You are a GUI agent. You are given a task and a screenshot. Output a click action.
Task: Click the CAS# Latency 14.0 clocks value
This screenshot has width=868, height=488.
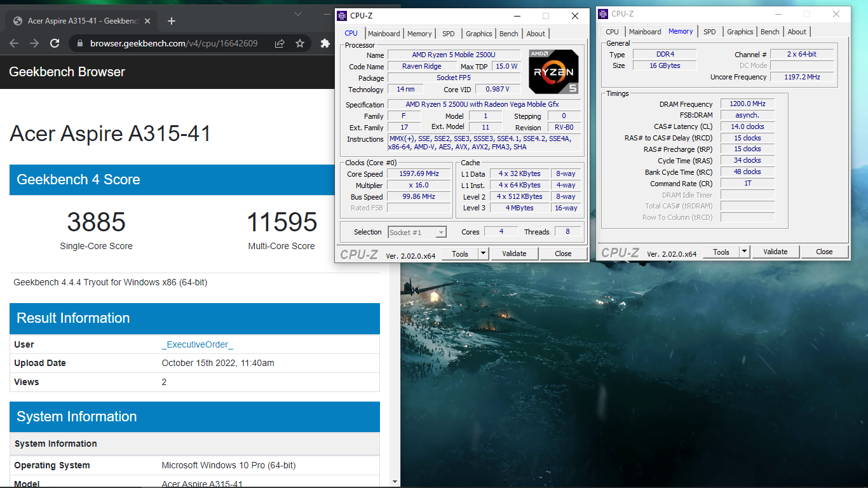pyautogui.click(x=747, y=126)
